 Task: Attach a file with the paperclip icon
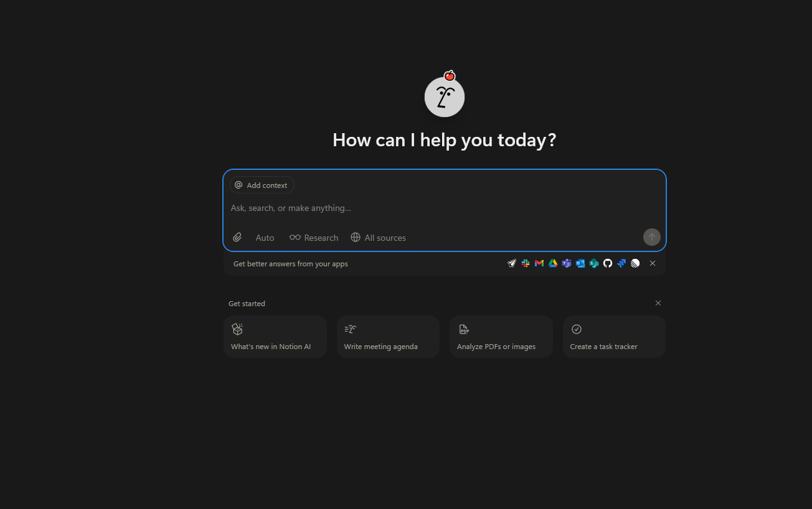237,238
